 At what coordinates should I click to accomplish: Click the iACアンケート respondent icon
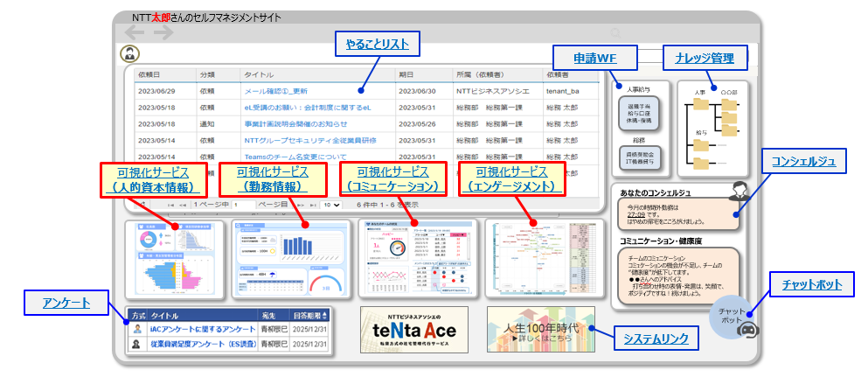pos(138,330)
